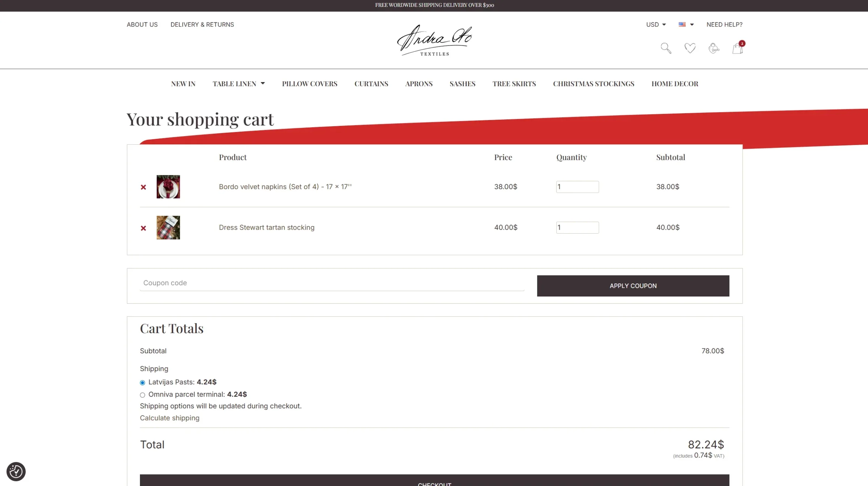Open the cookie consent preferences icon

[x=16, y=471]
